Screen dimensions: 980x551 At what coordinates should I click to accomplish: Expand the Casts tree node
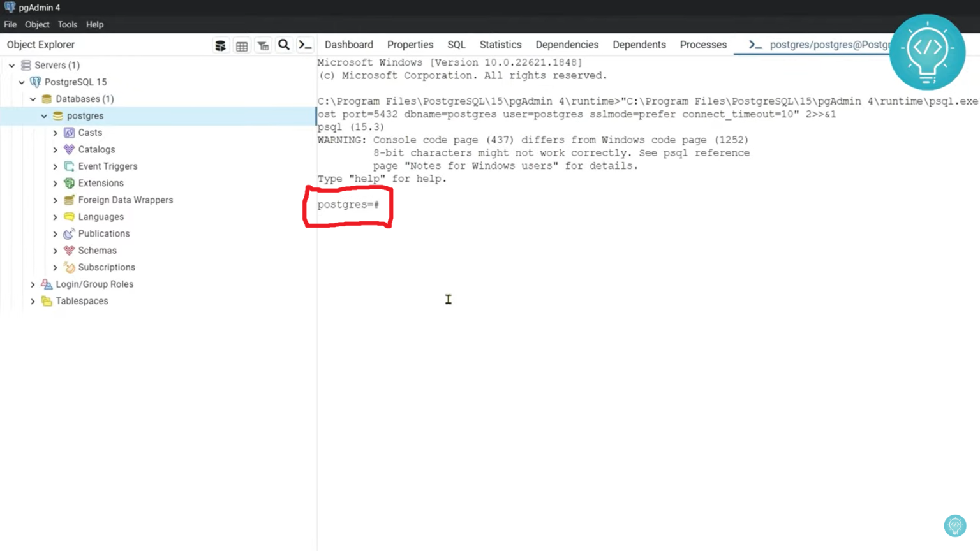click(x=55, y=133)
